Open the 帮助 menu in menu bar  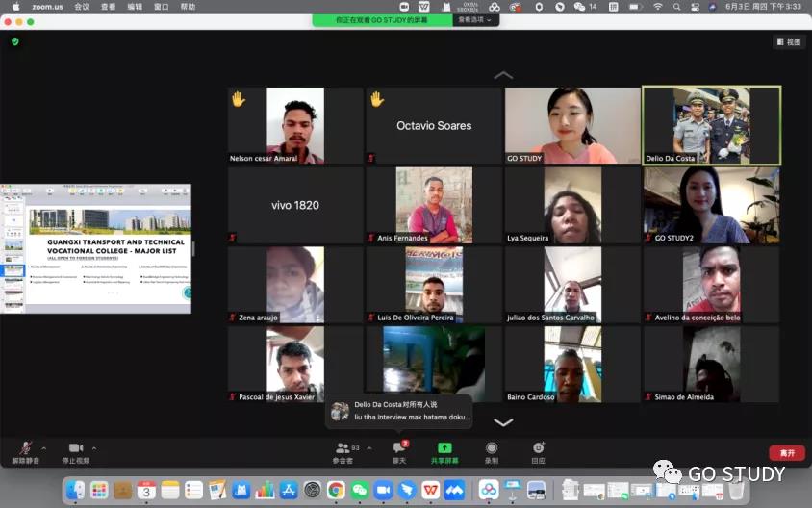[188, 6]
